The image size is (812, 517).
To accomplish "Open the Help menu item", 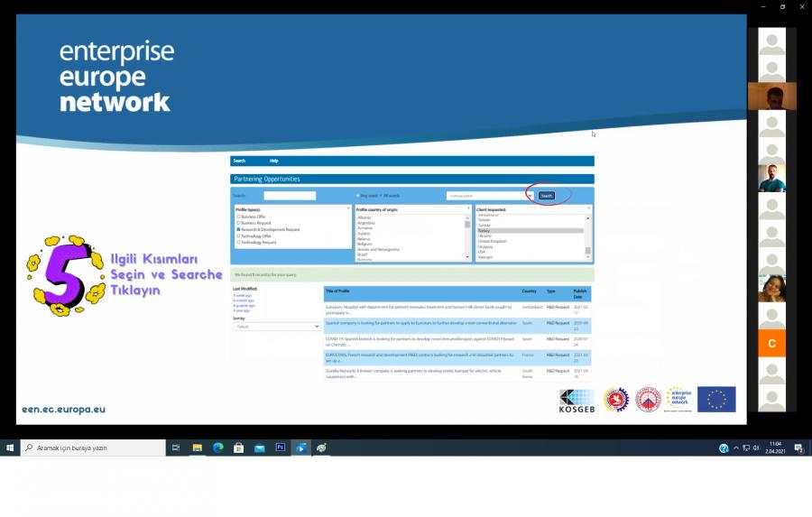I will 274,161.
